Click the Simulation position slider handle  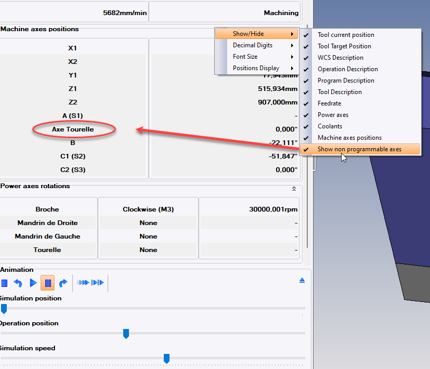point(4,309)
